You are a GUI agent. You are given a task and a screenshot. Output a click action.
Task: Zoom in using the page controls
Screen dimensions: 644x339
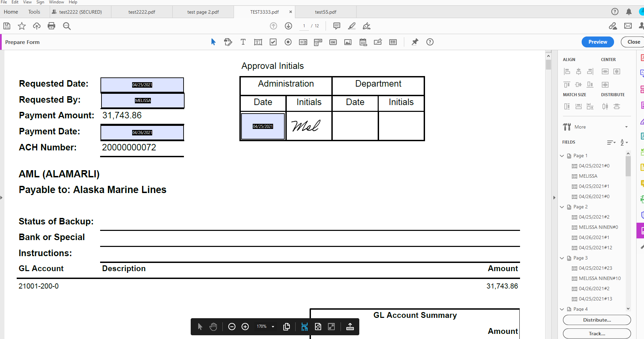coord(245,326)
